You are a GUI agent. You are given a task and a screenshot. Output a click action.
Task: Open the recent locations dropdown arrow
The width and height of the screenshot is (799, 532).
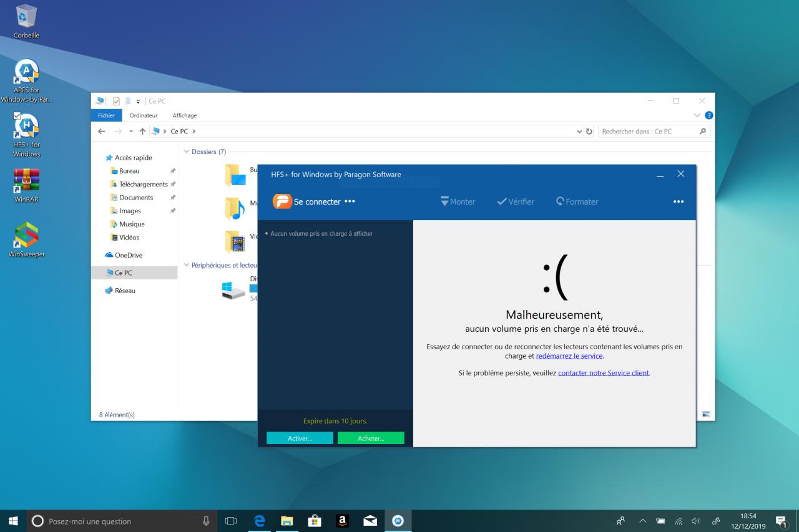click(x=131, y=132)
